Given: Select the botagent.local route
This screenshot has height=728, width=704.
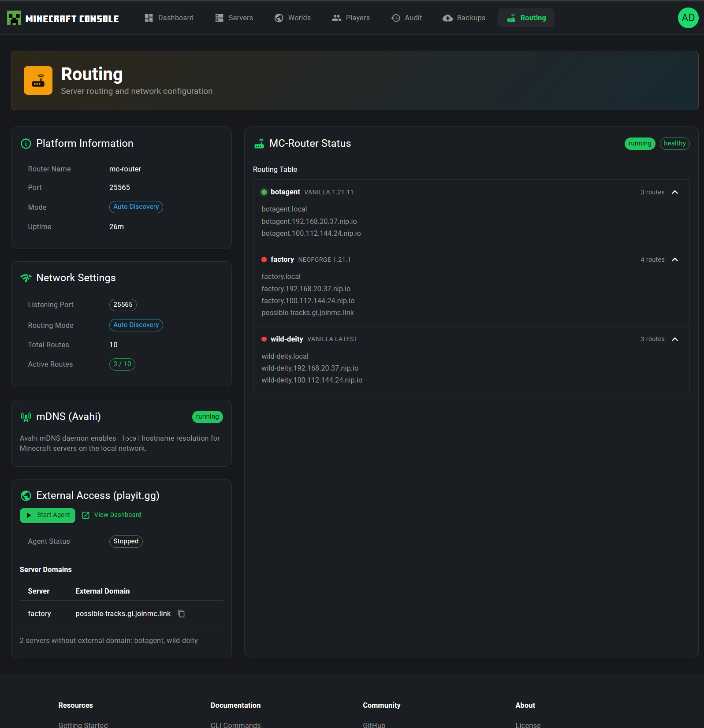Looking at the screenshot, I should coord(284,209).
